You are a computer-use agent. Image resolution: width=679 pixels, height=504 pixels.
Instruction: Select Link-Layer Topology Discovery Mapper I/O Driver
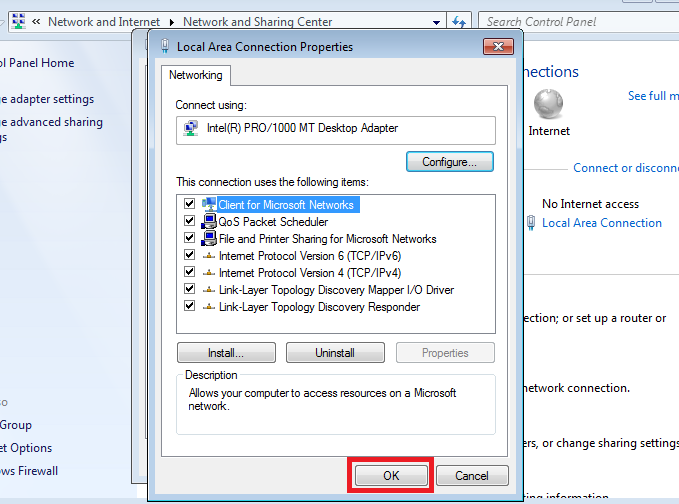336,290
